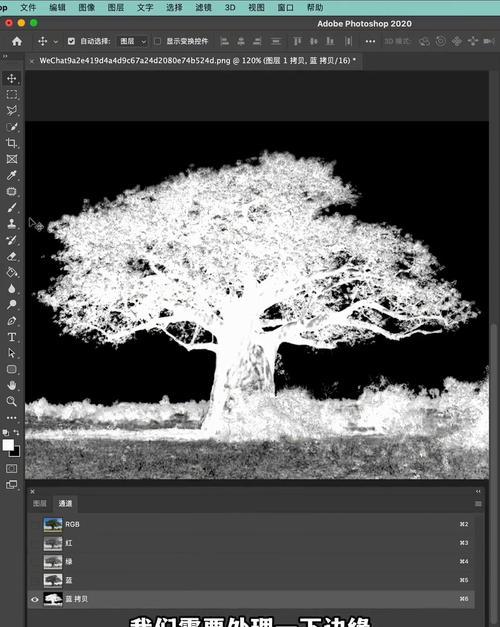Enable the 显示变换控件 checkbox

click(x=158, y=41)
